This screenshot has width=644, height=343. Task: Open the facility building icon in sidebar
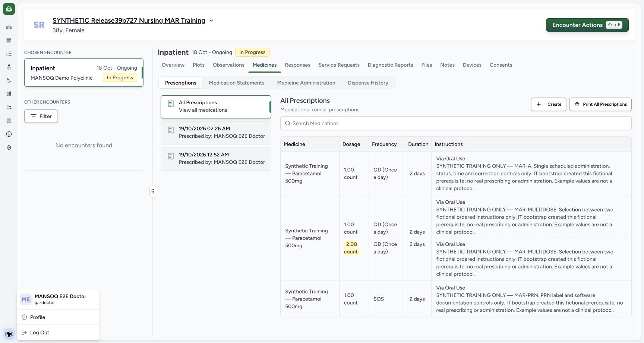(9, 27)
